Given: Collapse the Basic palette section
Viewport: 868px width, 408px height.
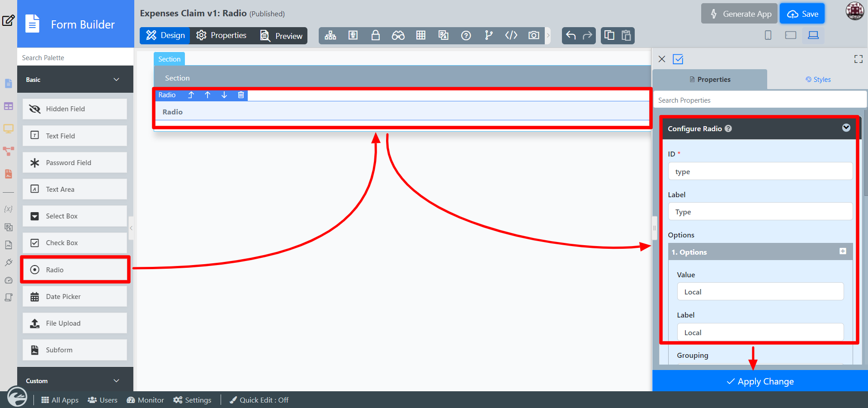Looking at the screenshot, I should 116,80.
